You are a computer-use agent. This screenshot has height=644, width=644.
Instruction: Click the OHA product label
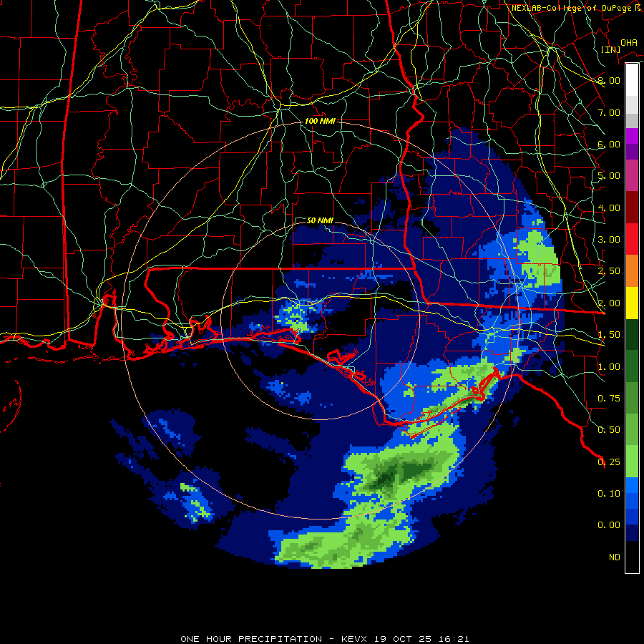pos(628,42)
